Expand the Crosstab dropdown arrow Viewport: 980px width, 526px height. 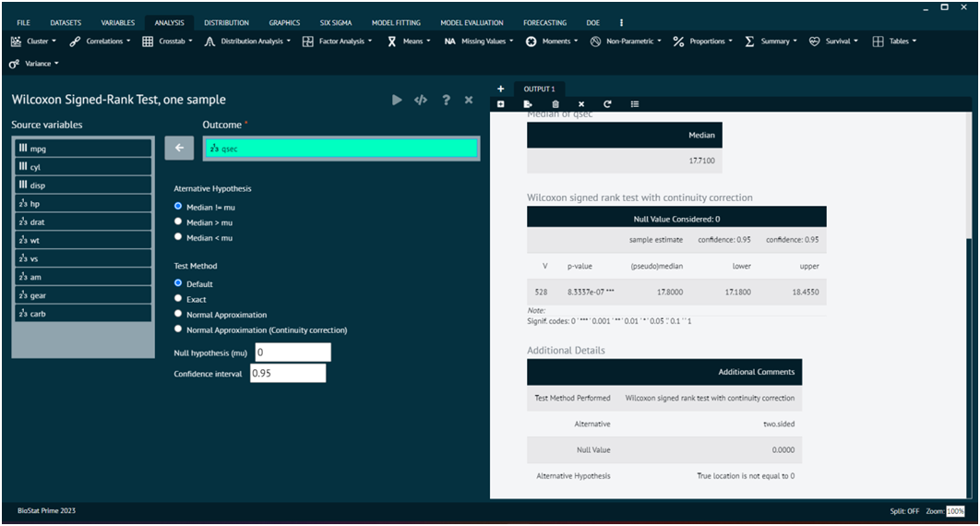[x=190, y=42]
